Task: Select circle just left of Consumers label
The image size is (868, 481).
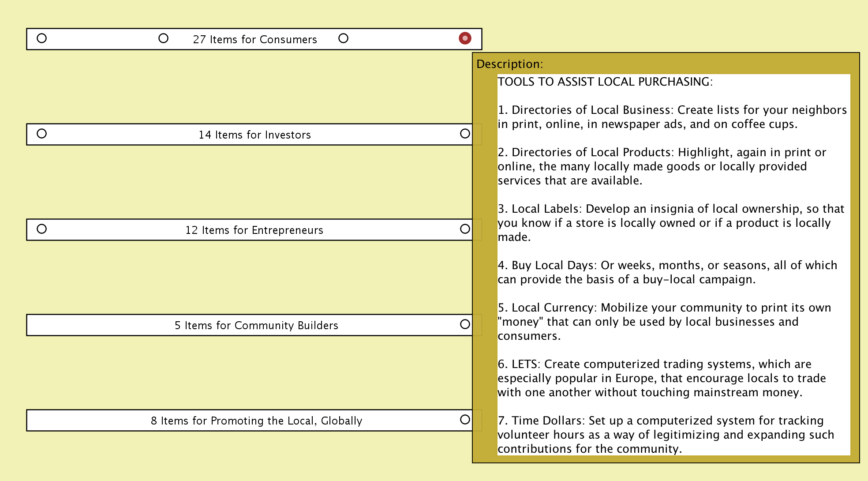Action: click(163, 38)
